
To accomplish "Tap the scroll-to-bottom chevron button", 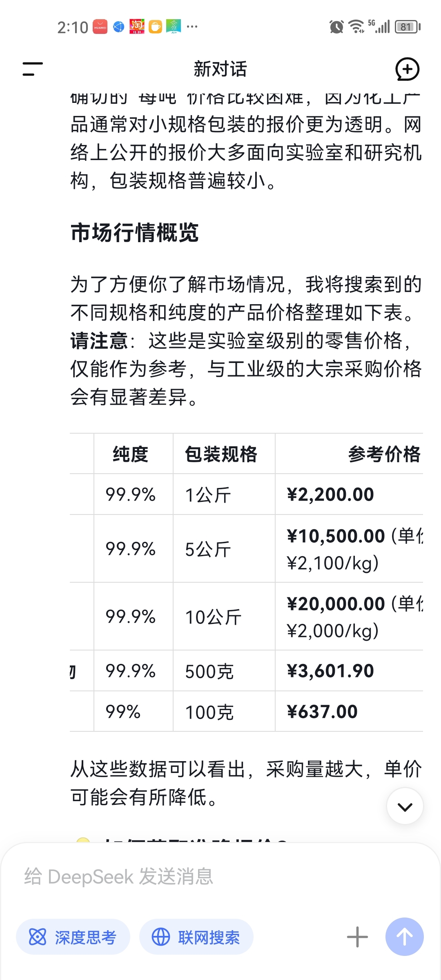I will 405,806.
